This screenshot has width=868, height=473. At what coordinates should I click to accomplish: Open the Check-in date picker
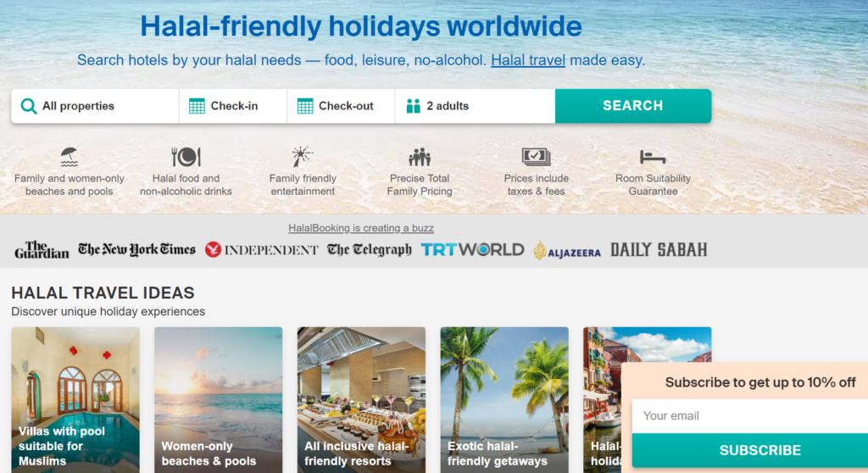click(x=233, y=106)
